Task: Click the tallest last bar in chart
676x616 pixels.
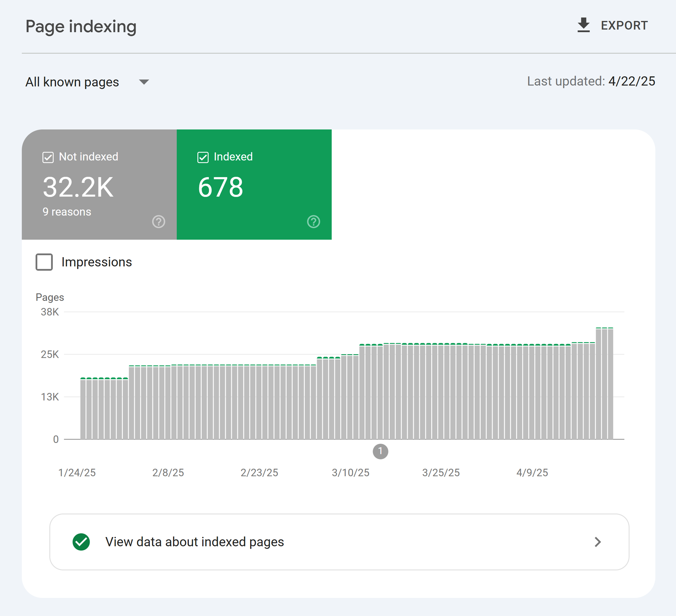Action: (610, 384)
